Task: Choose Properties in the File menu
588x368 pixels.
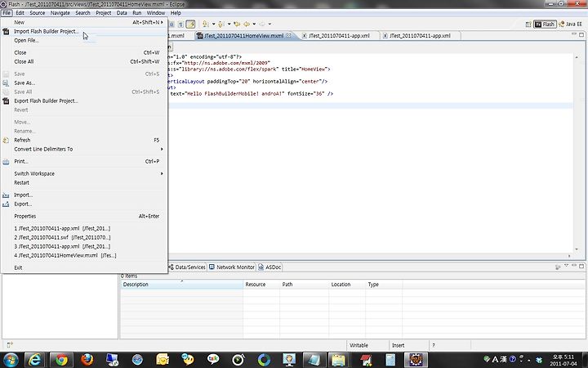Action: 84,216
